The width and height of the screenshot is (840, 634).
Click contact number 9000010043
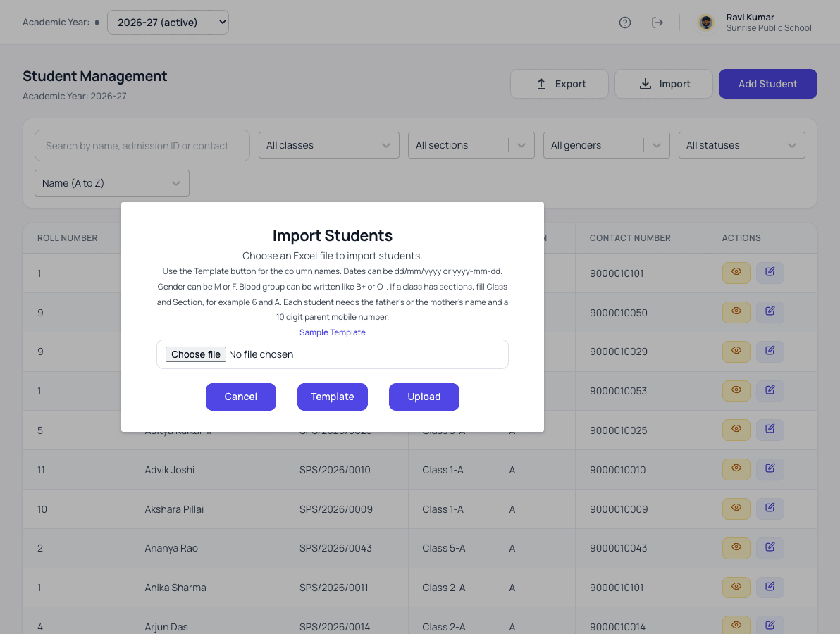tap(618, 548)
